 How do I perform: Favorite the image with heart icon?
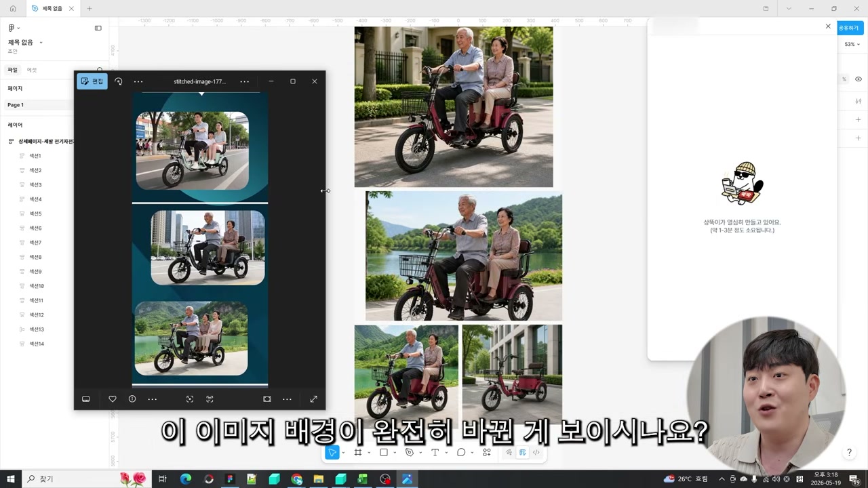pos(113,399)
